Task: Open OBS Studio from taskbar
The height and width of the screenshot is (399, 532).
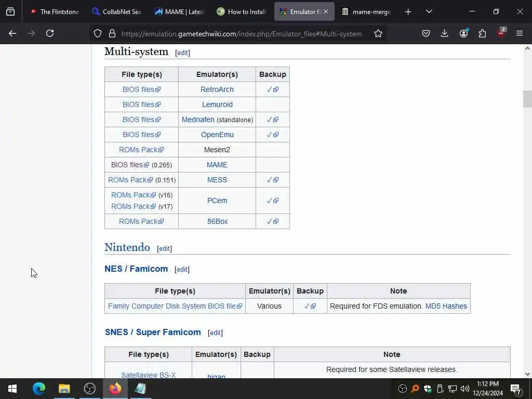Action: pos(89,389)
